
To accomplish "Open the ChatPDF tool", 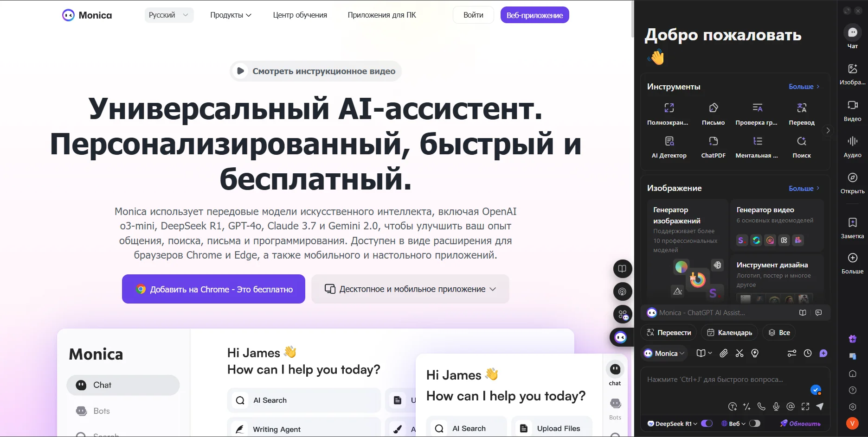I will [713, 147].
